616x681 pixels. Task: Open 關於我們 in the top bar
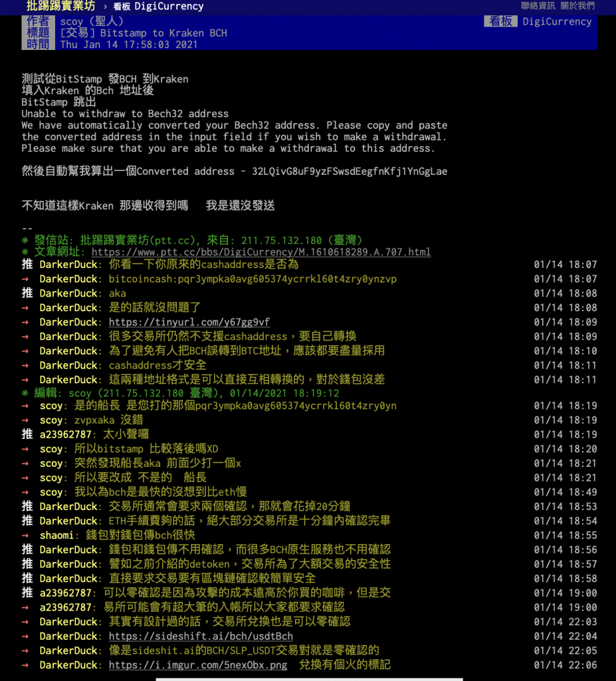pos(577,5)
